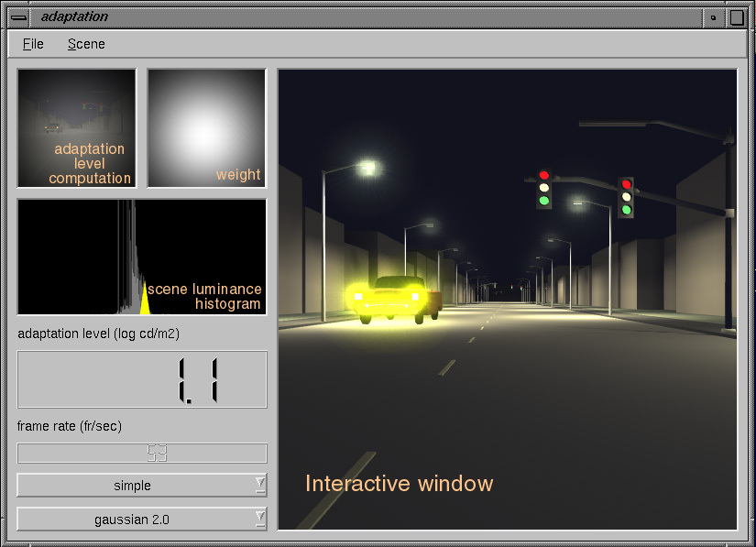Click the yellow highlighted car in scene
The width and height of the screenshot is (756, 547).
pyautogui.click(x=389, y=297)
